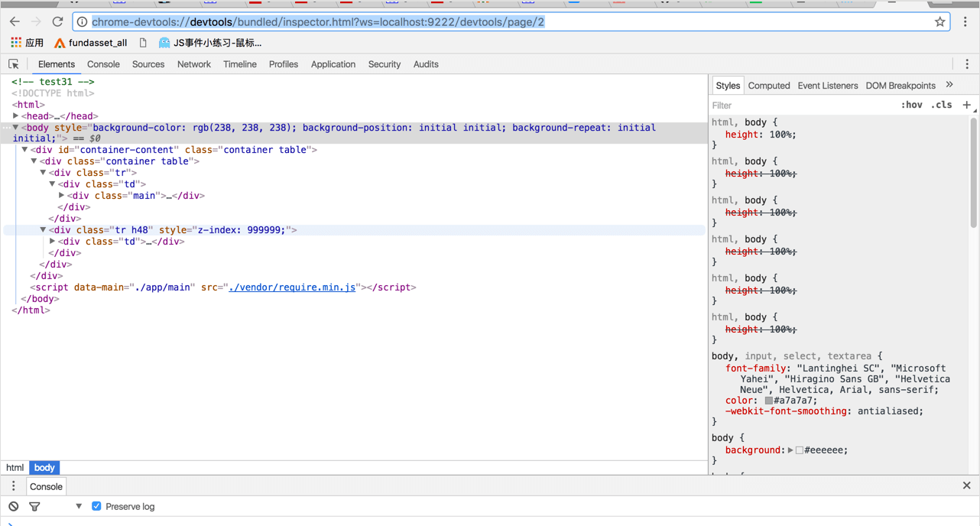
Task: Open the console drawer three-dot menu
Action: 13,486
